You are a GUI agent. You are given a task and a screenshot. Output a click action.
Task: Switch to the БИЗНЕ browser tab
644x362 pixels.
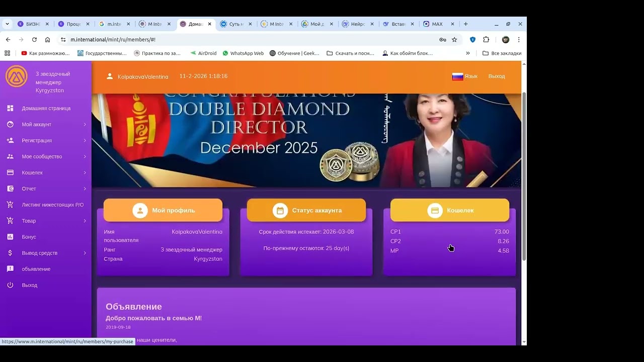[34, 24]
